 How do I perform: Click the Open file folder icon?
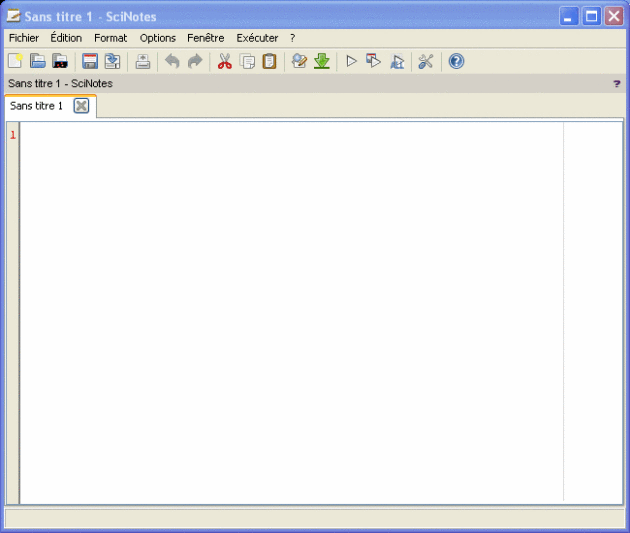point(38,61)
